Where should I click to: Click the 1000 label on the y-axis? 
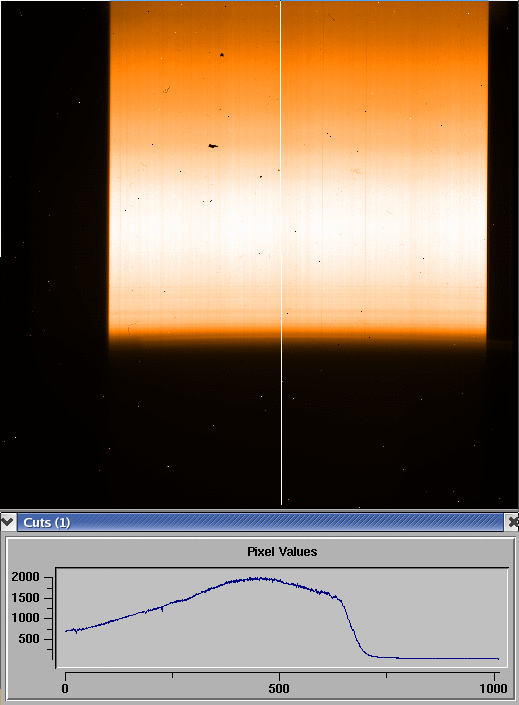click(26, 618)
